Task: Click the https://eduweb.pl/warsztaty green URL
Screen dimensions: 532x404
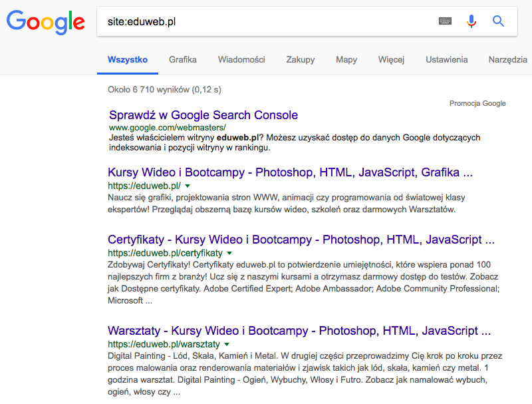Action: (x=164, y=344)
